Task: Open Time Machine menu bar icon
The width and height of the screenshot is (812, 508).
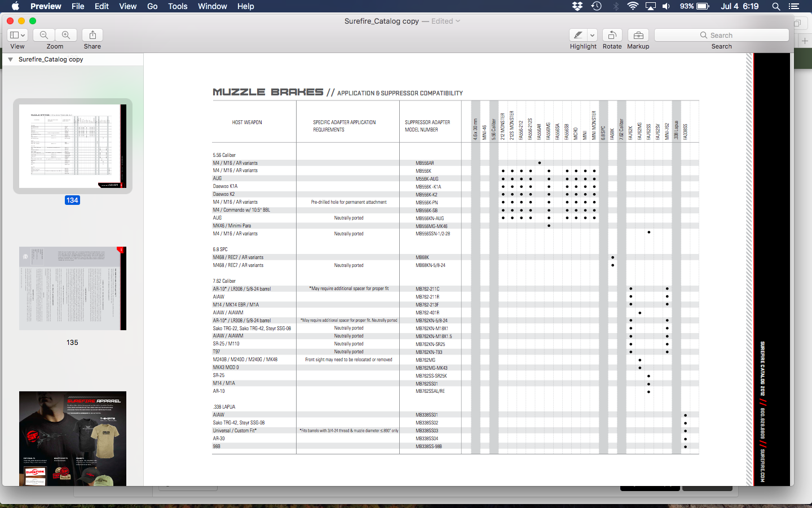Action: click(597, 6)
